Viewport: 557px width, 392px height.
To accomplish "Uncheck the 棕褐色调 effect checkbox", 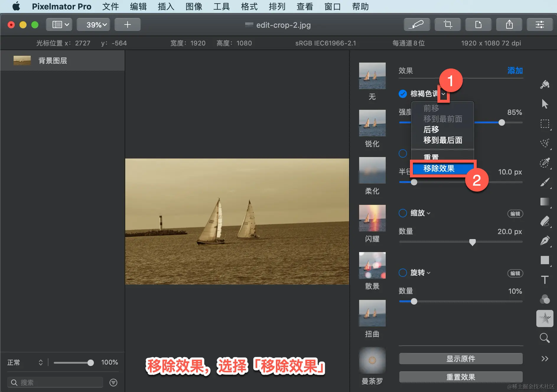I will click(x=403, y=94).
